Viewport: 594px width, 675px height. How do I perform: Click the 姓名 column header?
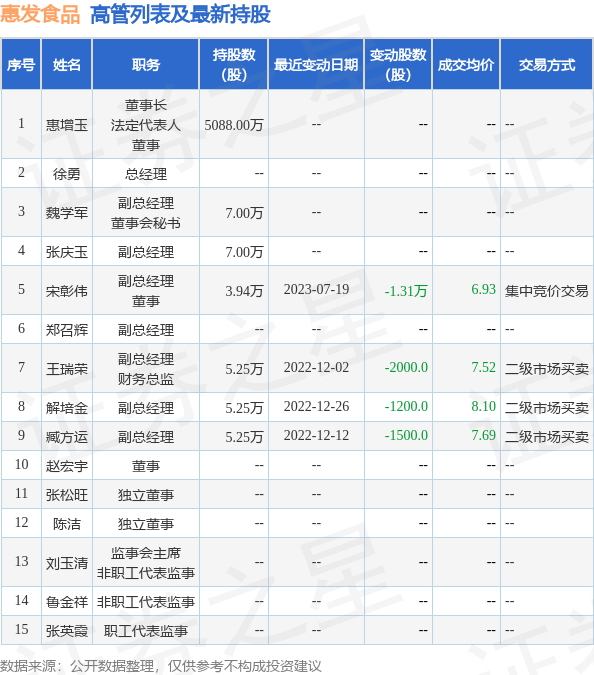pyautogui.click(x=67, y=65)
